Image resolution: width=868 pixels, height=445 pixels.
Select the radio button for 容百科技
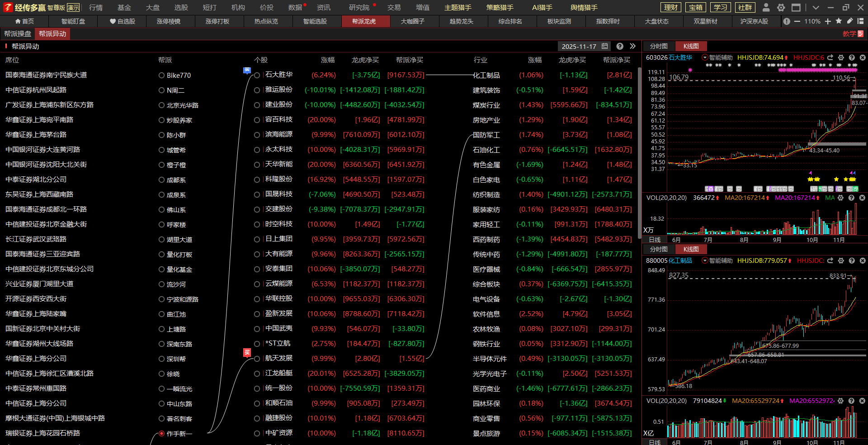257,120
